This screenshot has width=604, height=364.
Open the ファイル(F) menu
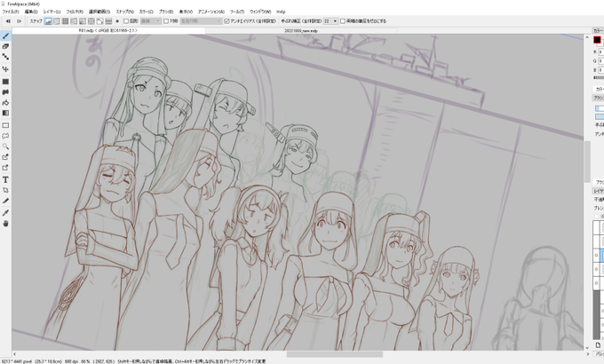pos(11,12)
